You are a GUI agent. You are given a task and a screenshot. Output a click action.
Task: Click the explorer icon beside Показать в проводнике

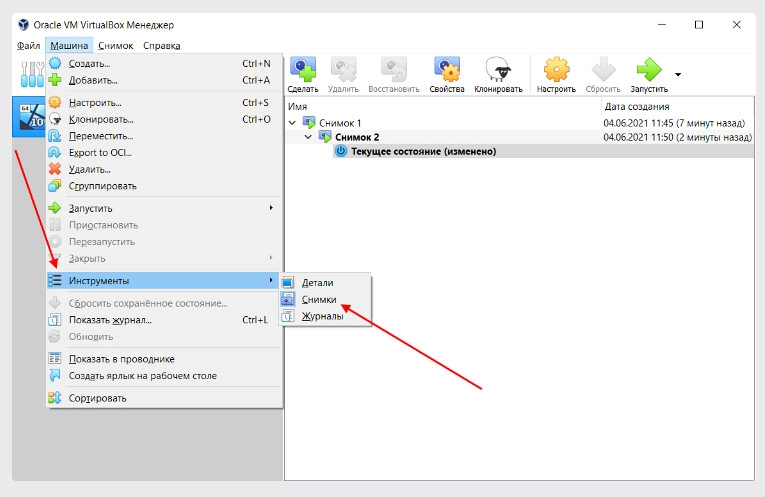click(55, 358)
